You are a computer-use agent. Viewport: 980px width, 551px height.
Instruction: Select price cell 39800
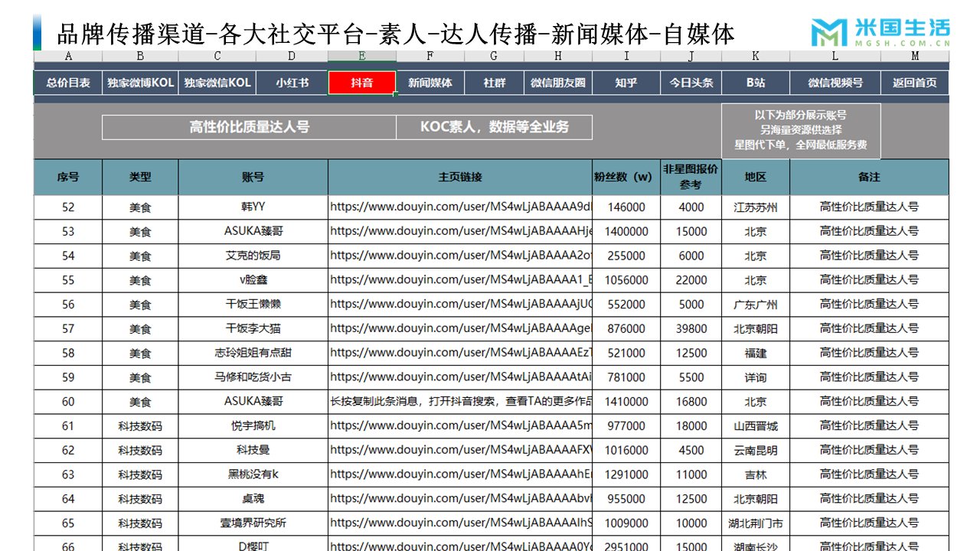(691, 328)
